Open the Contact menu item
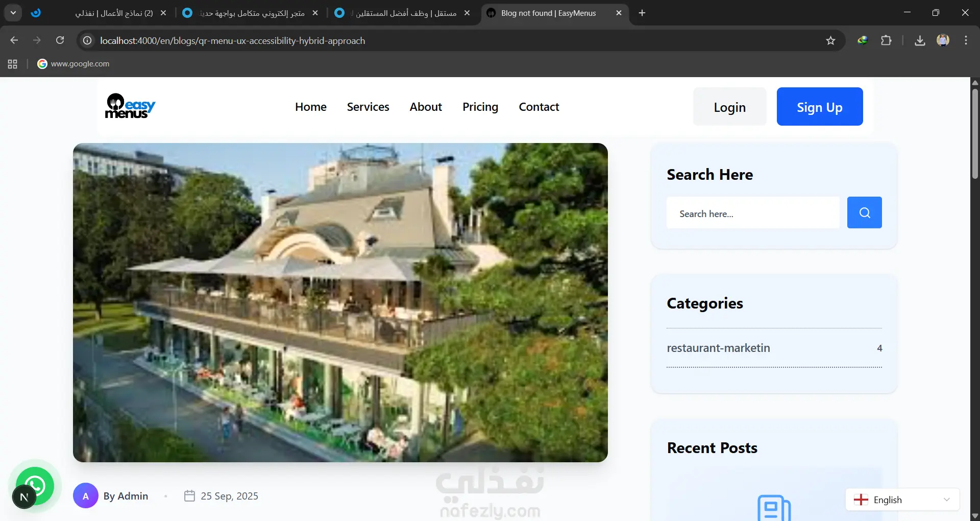Image resolution: width=980 pixels, height=521 pixels. (539, 107)
